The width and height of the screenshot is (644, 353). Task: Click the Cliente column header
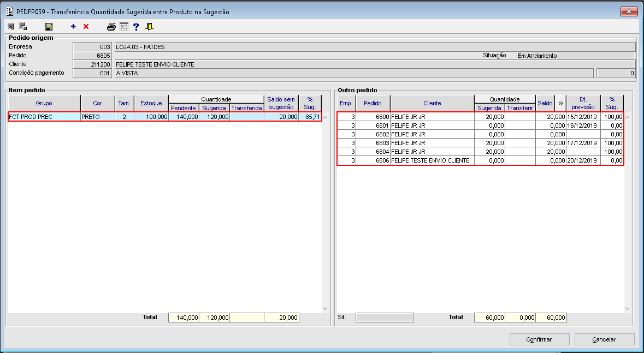click(x=432, y=103)
